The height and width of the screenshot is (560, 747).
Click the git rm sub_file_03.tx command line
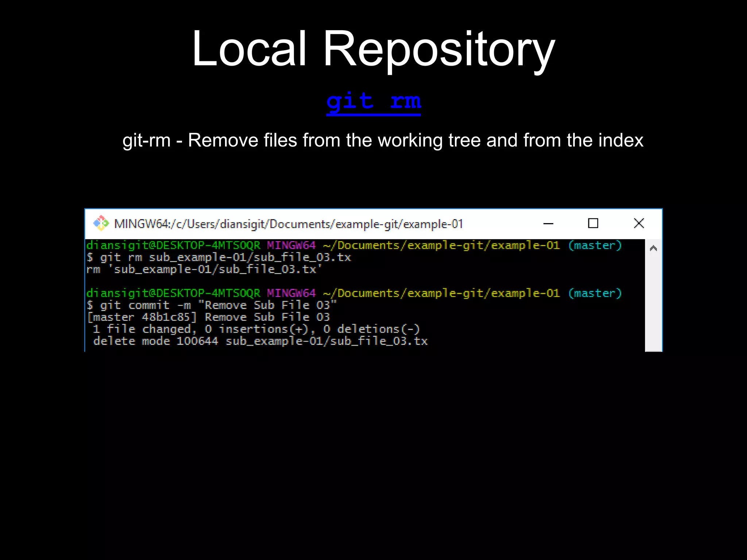[219, 257]
